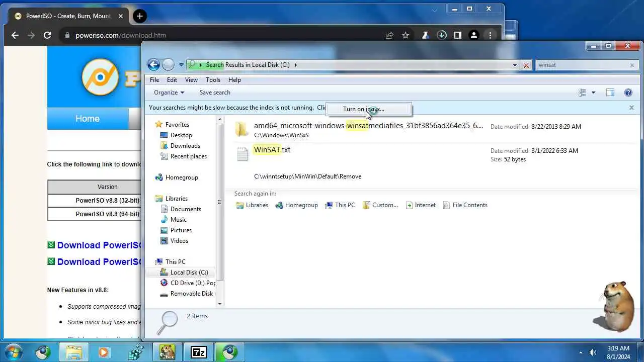Image resolution: width=644 pixels, height=362 pixels.
Task: Click navigation pane scrollbar up arrow
Action: click(x=219, y=120)
